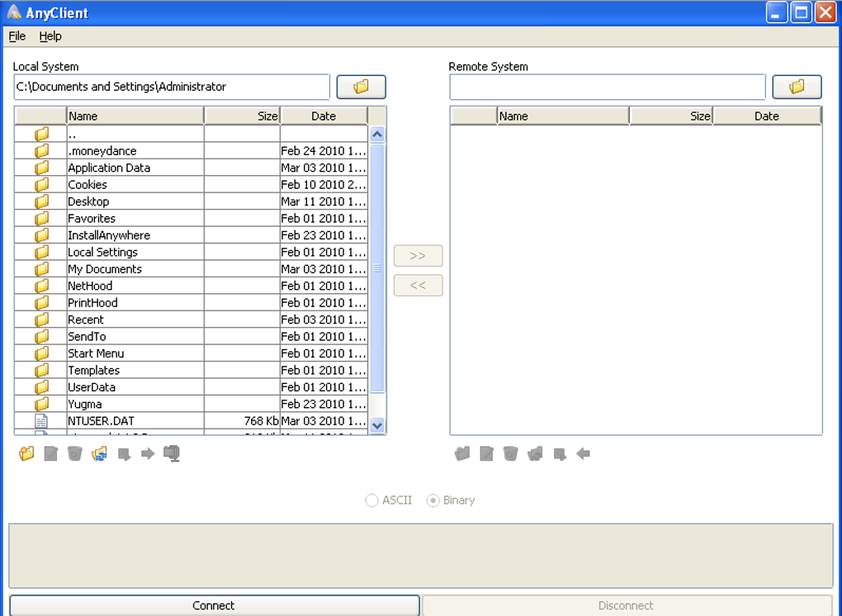This screenshot has height=616, width=842.
Task: Select the Binary transfer mode radio button
Action: [x=433, y=500]
